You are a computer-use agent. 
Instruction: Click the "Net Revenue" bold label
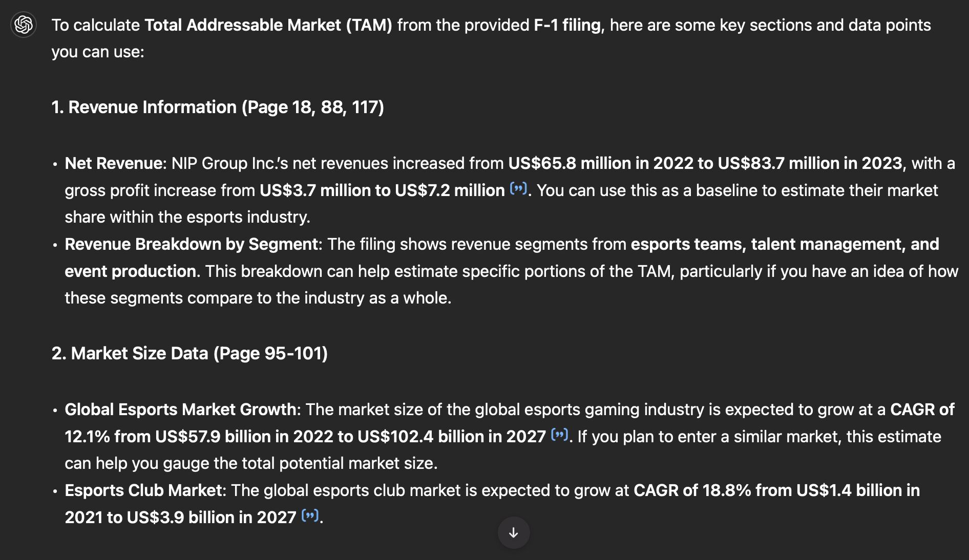click(113, 163)
